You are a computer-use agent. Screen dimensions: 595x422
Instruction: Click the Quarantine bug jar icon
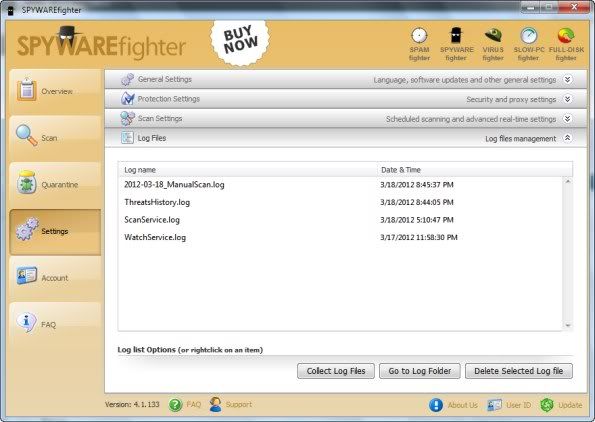pyautogui.click(x=27, y=182)
